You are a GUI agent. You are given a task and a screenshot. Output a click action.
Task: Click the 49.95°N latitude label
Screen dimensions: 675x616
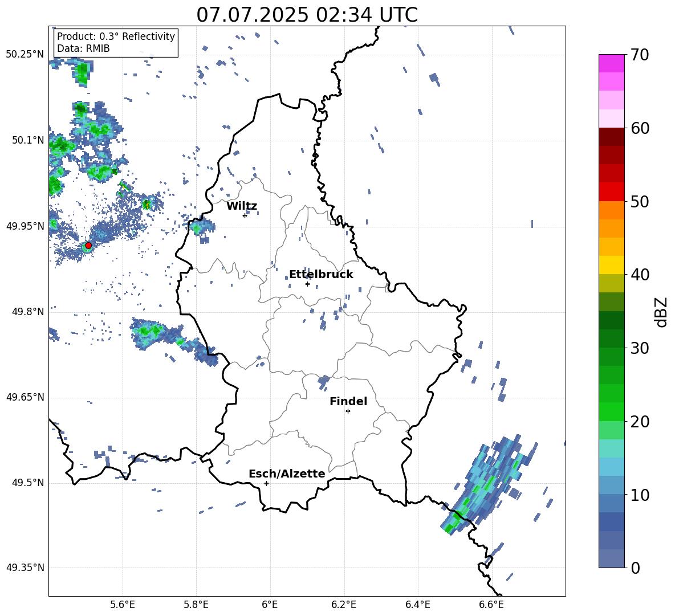click(x=25, y=226)
